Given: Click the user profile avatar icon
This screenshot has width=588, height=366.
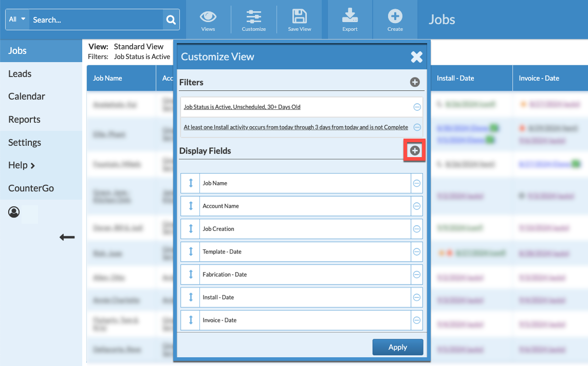Looking at the screenshot, I should point(14,212).
